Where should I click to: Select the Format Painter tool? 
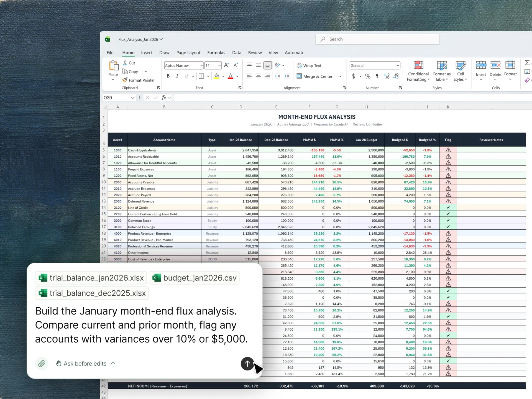tap(139, 80)
